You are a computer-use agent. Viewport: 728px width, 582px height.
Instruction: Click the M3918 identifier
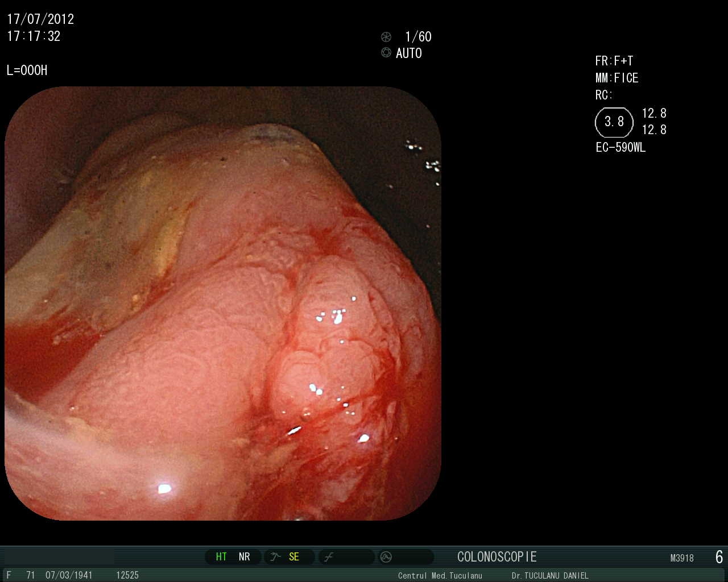(x=682, y=558)
